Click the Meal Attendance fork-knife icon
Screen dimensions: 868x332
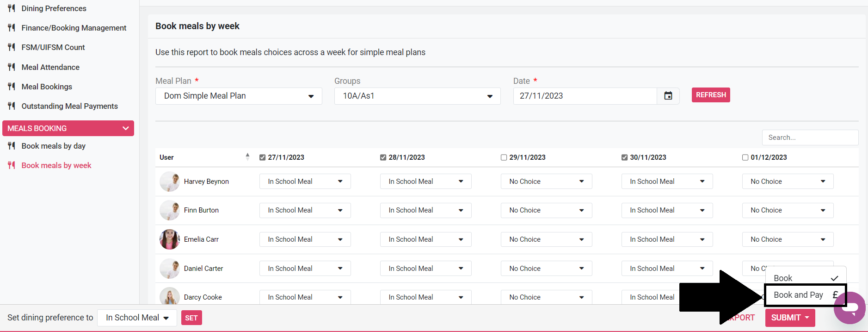tap(12, 67)
